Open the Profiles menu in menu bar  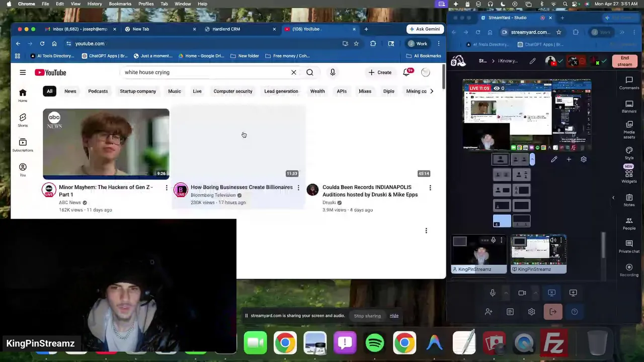(146, 4)
